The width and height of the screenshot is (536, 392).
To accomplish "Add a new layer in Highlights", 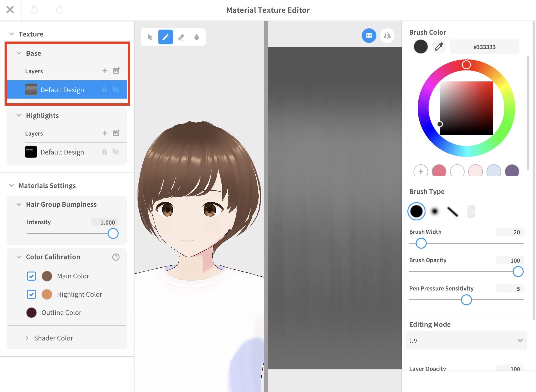I will [105, 133].
